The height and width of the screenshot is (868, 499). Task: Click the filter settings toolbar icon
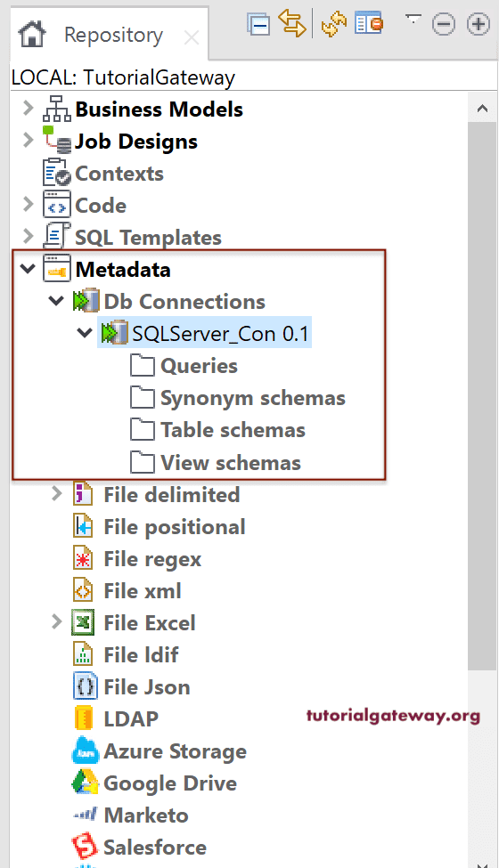(369, 22)
